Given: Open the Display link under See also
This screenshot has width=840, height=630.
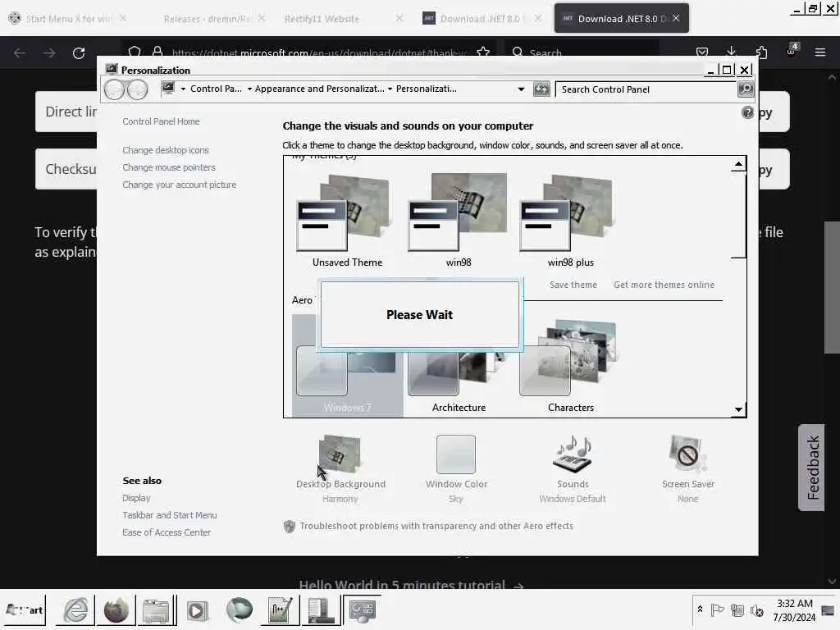Looking at the screenshot, I should (136, 498).
